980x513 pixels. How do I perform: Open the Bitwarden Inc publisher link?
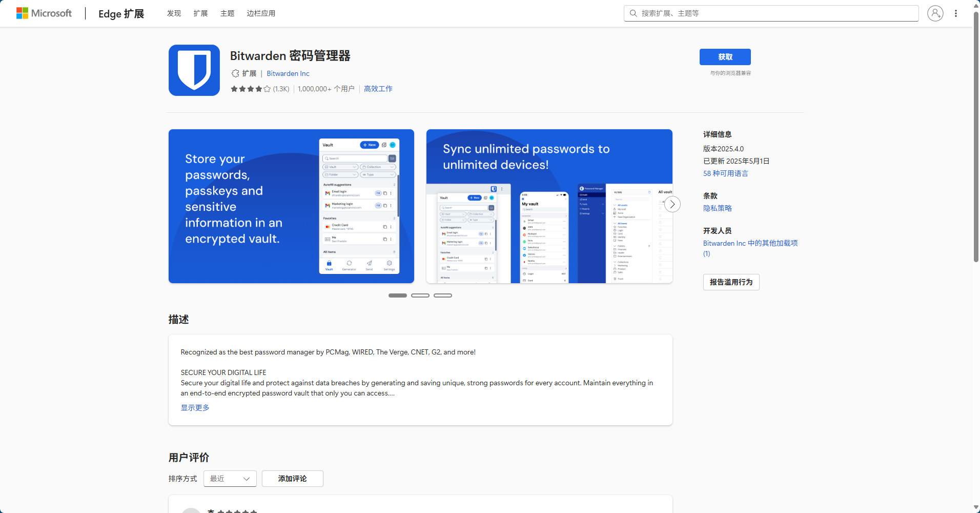tap(288, 73)
